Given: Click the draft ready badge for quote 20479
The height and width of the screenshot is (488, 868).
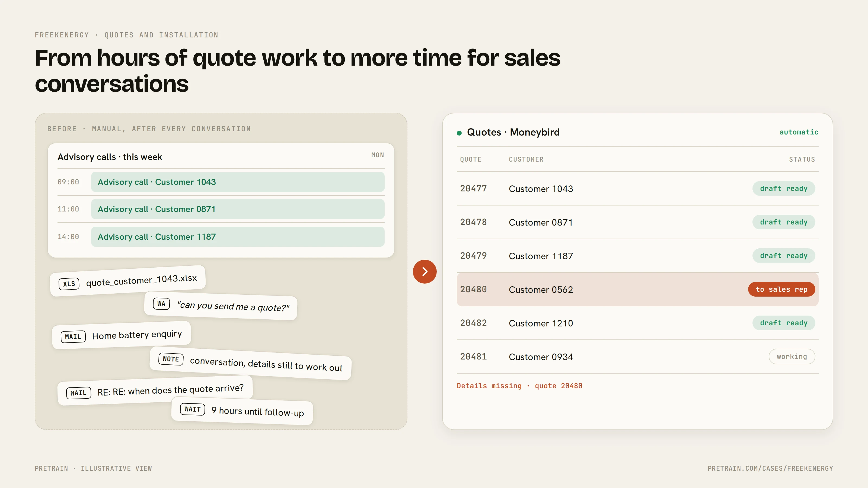Looking at the screenshot, I should tap(784, 256).
